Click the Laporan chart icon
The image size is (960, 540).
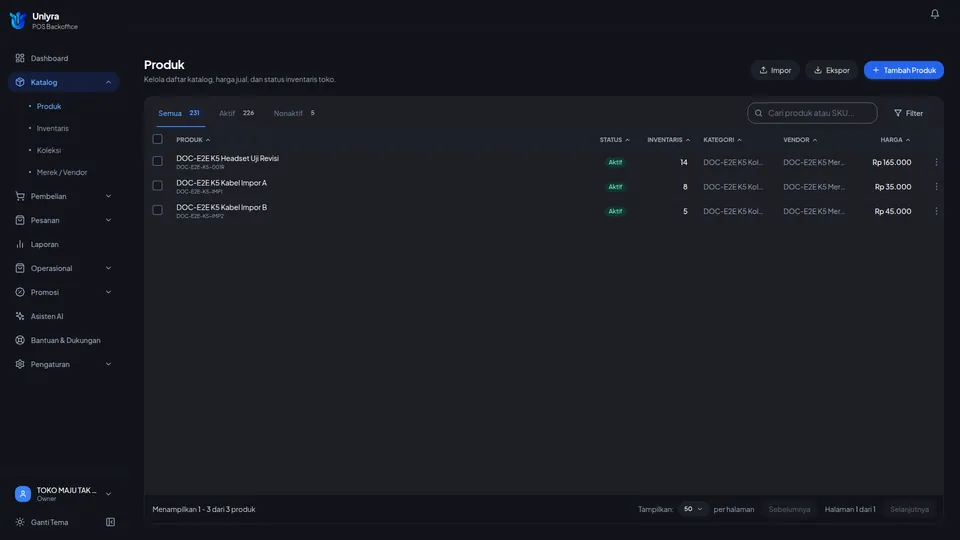point(20,244)
